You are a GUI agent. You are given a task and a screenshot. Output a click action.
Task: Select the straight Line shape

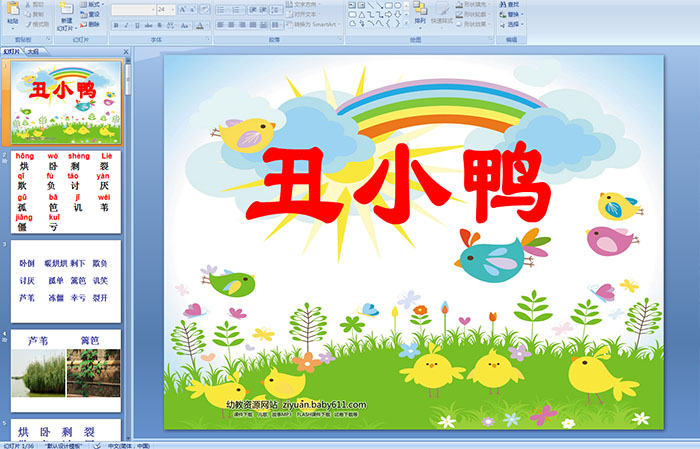pos(370,5)
